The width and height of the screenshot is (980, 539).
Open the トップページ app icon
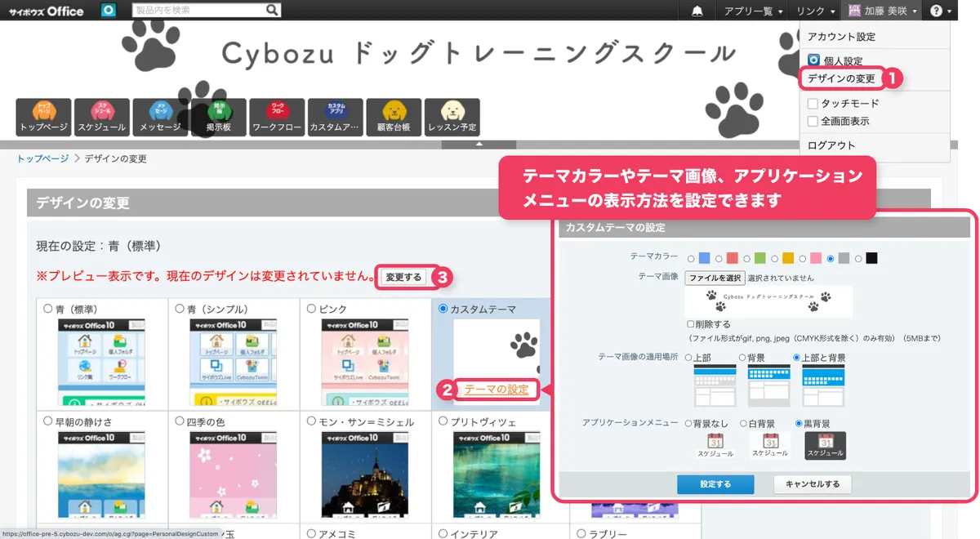(43, 117)
